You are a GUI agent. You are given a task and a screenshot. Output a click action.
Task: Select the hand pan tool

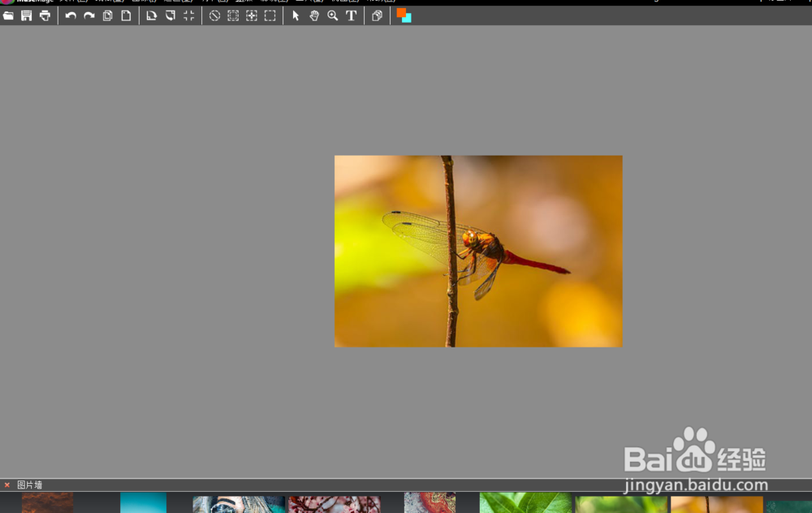[x=314, y=15]
